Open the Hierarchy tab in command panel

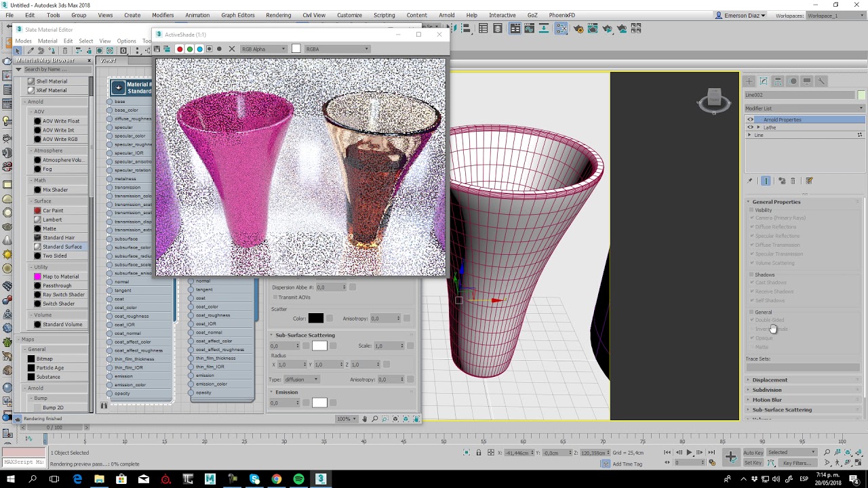pyautogui.click(x=778, y=81)
